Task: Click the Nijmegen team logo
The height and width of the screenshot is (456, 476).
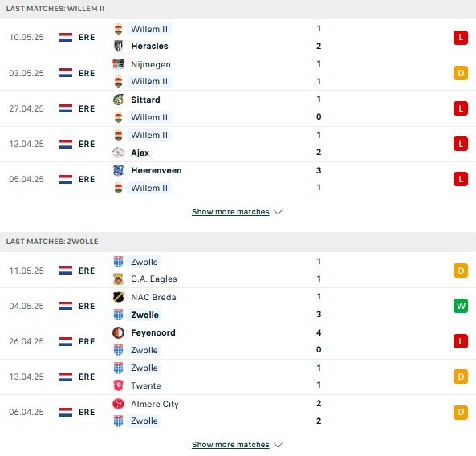Action: (118, 64)
